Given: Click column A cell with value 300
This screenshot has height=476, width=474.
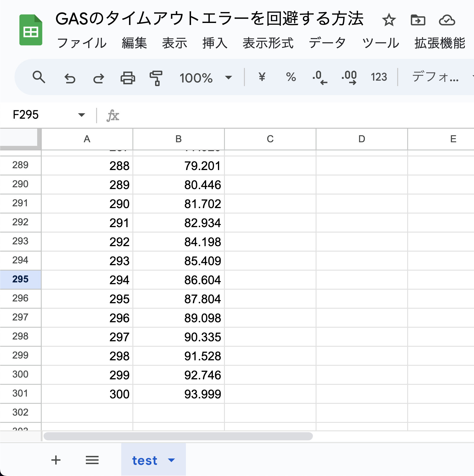Looking at the screenshot, I should pyautogui.click(x=87, y=394).
